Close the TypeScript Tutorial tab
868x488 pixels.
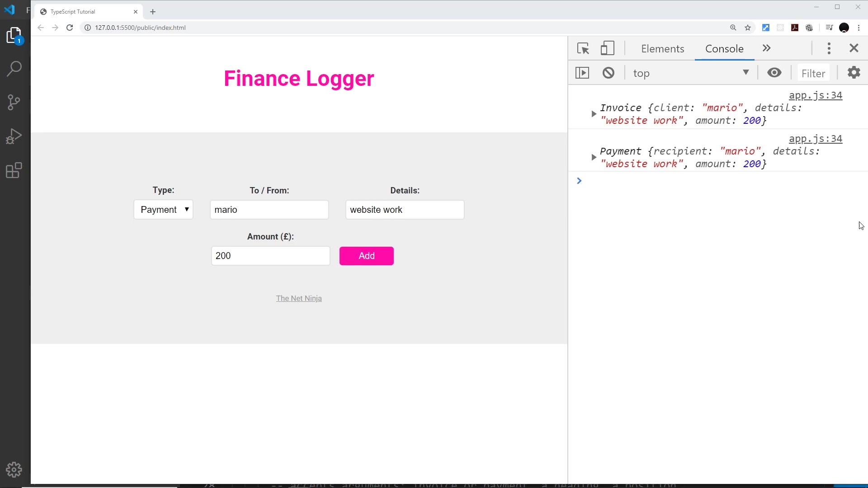tap(136, 12)
